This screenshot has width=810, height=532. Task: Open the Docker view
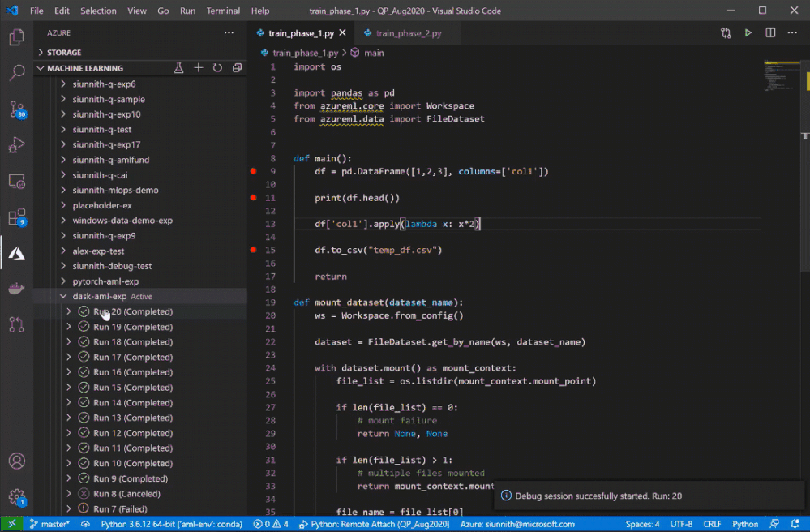point(16,289)
